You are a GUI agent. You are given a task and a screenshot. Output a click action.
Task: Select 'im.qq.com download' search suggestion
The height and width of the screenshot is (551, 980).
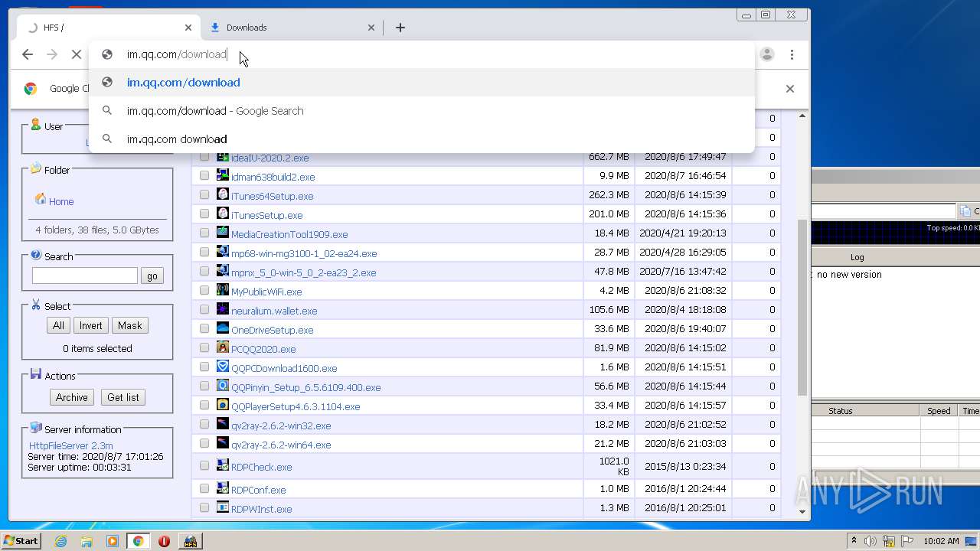point(422,139)
